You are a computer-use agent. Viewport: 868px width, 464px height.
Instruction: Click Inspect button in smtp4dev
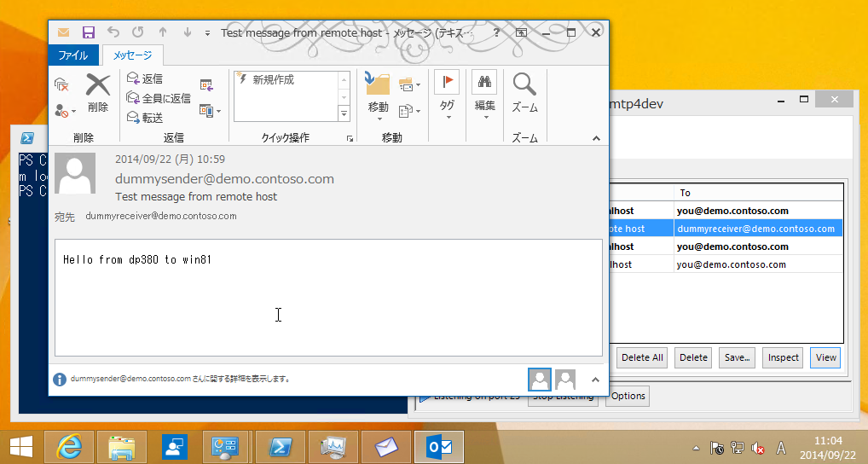(783, 357)
